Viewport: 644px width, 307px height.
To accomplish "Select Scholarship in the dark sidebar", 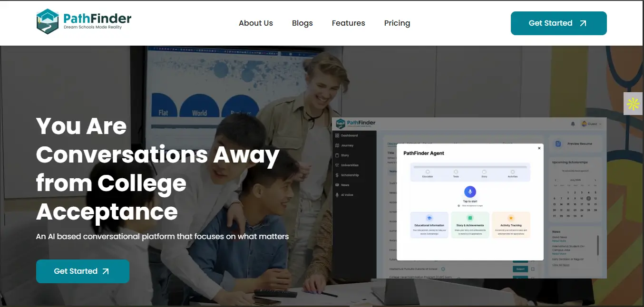I will click(350, 175).
